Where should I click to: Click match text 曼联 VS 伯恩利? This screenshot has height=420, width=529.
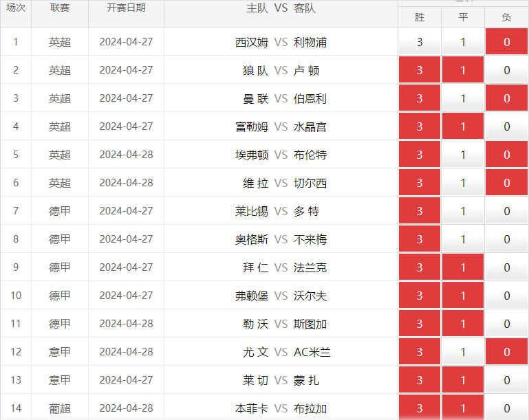[x=284, y=98]
